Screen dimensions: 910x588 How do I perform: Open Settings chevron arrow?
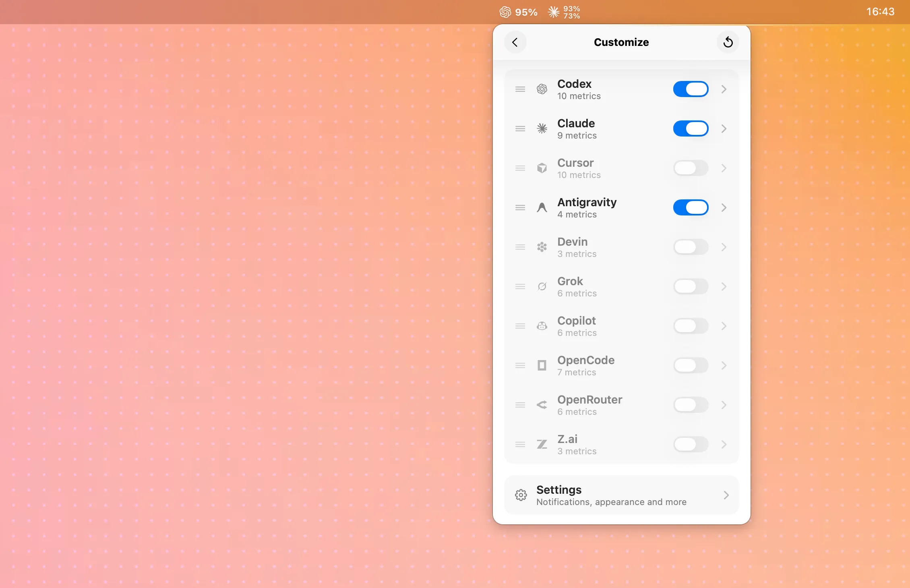tap(726, 495)
